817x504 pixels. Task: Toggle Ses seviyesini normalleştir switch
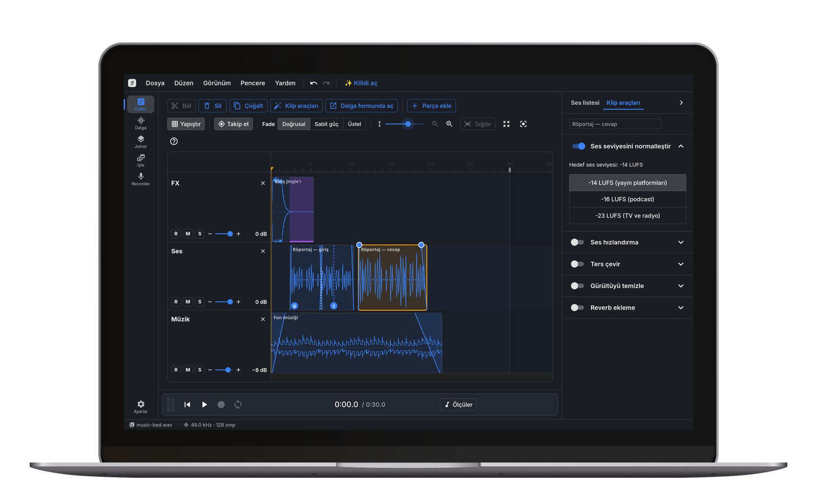click(x=579, y=146)
